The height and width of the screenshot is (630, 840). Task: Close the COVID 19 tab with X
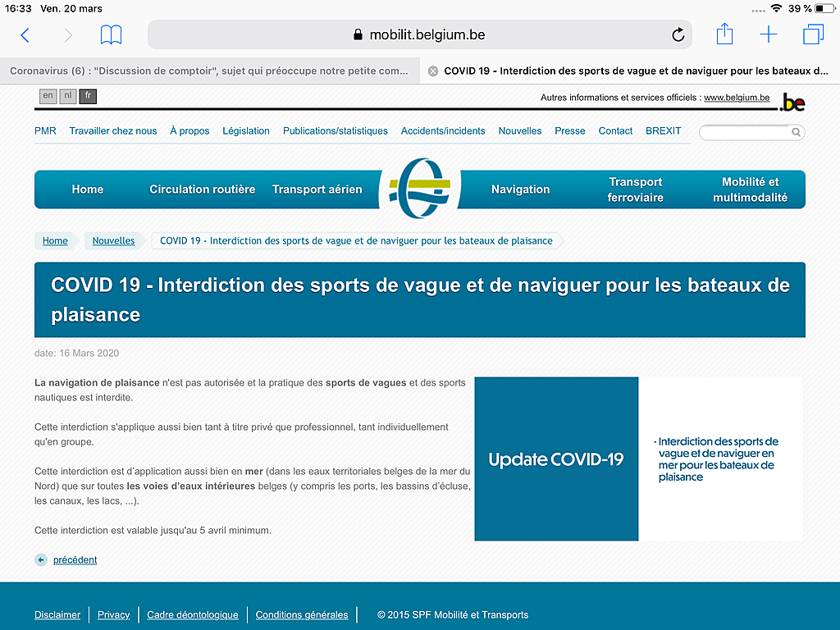click(x=433, y=71)
